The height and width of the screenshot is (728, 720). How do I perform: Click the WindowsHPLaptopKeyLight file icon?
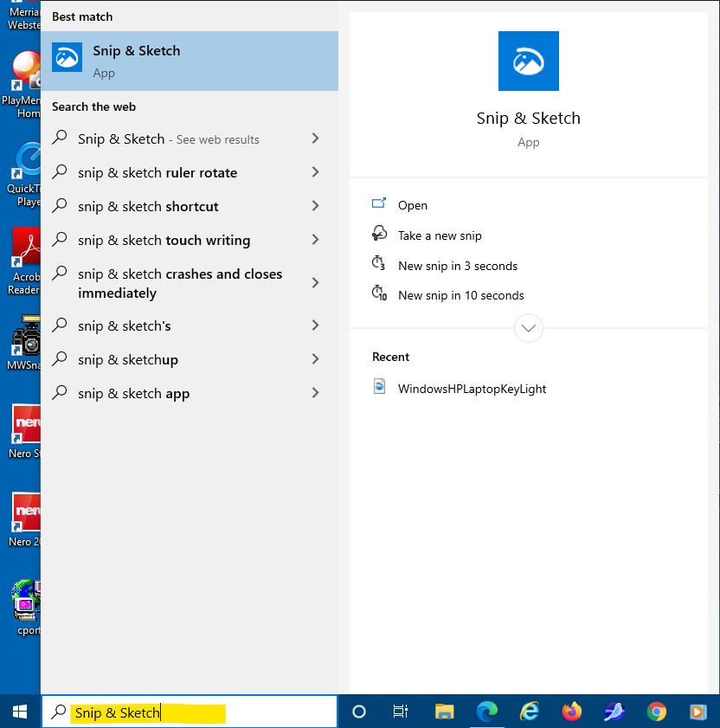pyautogui.click(x=379, y=387)
